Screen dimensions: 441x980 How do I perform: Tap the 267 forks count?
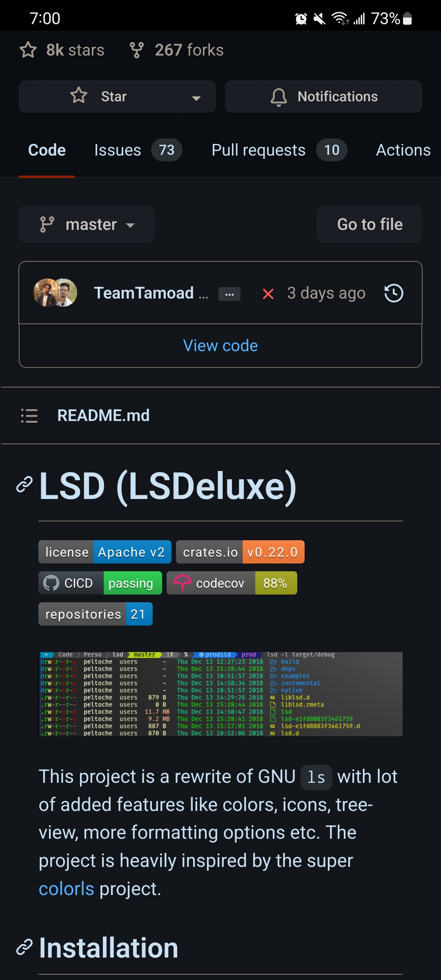tap(177, 50)
